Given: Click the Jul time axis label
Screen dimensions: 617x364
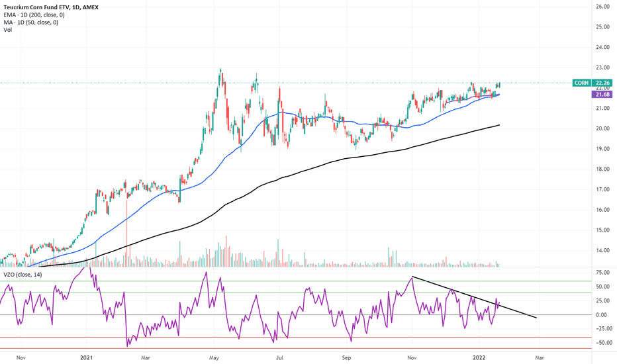Looking at the screenshot, I should coord(279,357).
